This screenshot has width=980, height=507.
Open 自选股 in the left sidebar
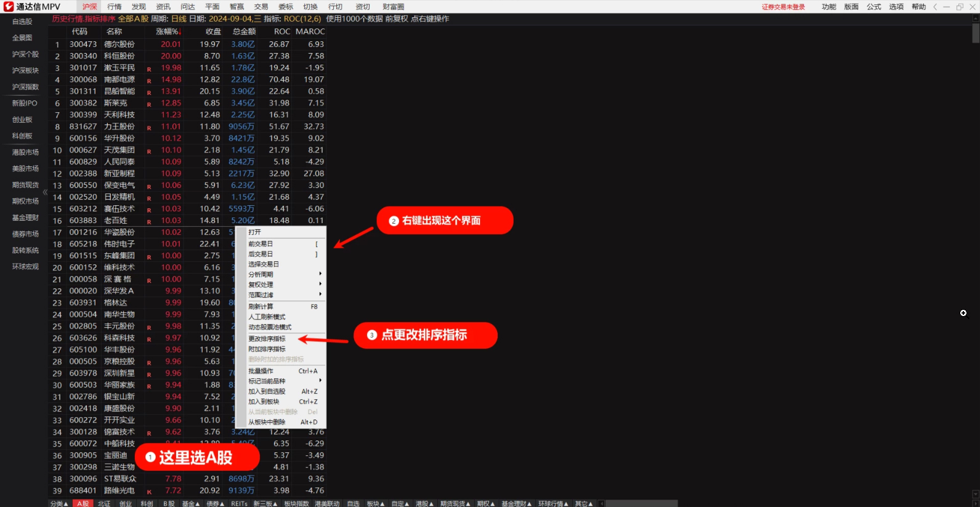(22, 22)
